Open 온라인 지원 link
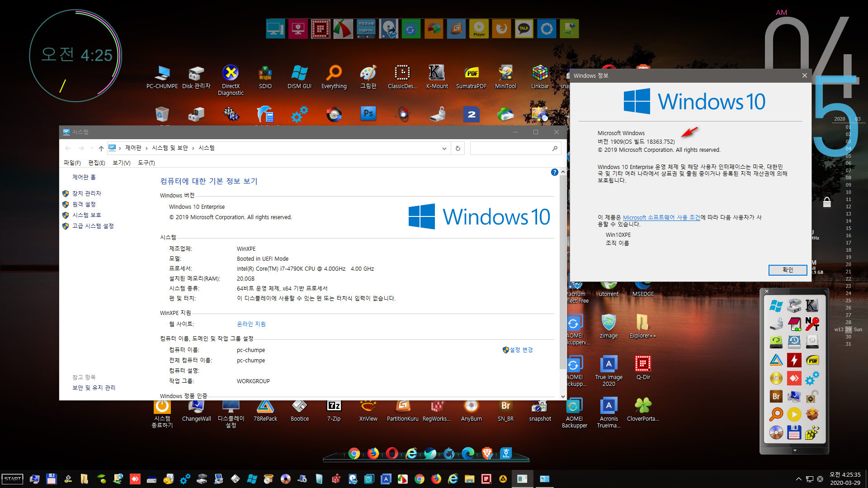 tap(251, 324)
